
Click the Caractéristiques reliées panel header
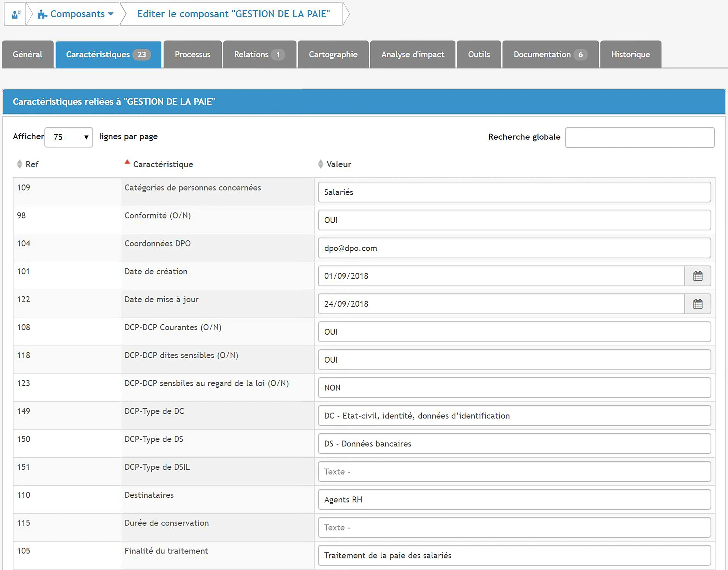click(x=364, y=102)
